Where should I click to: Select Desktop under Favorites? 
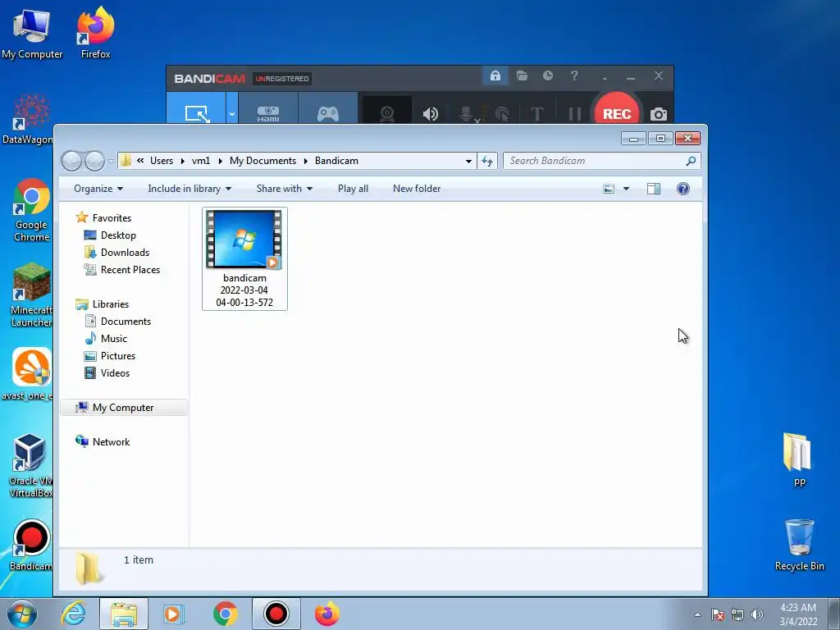click(x=118, y=235)
